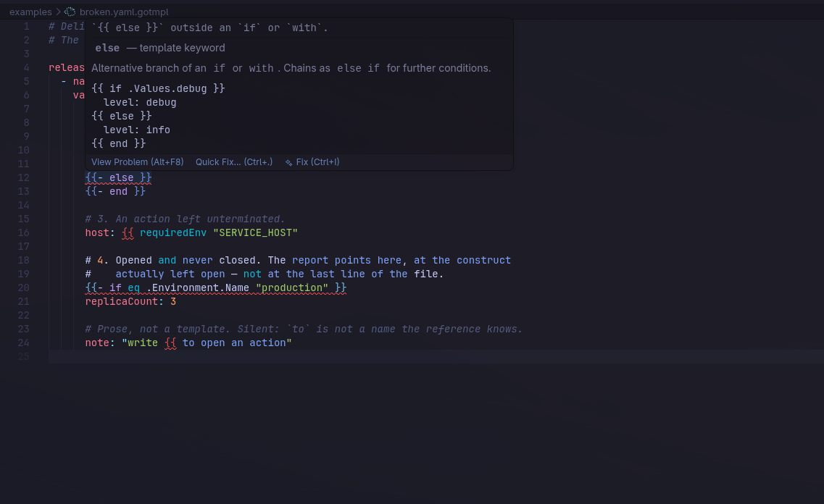This screenshot has width=824, height=504.
Task: Click line number 24 in gutter
Action: tap(24, 343)
